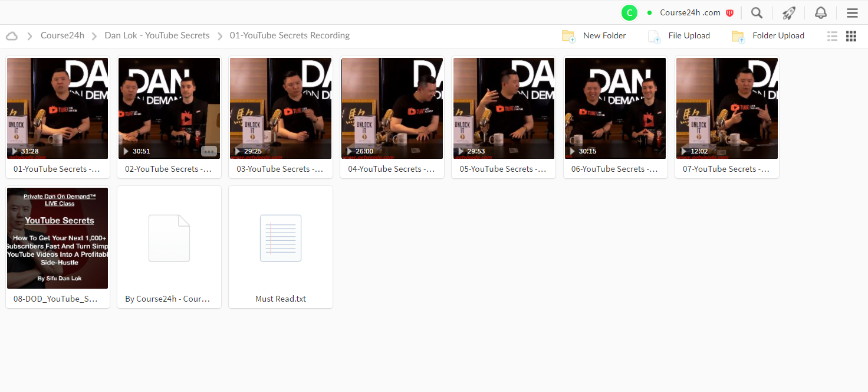
Task: Go to Course24h breadcrumb folder
Action: click(x=62, y=35)
